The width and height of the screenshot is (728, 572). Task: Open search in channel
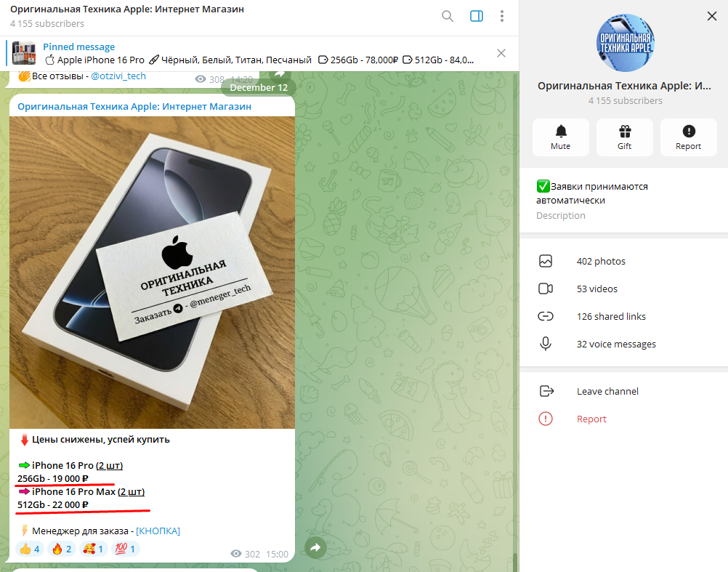coord(448,16)
